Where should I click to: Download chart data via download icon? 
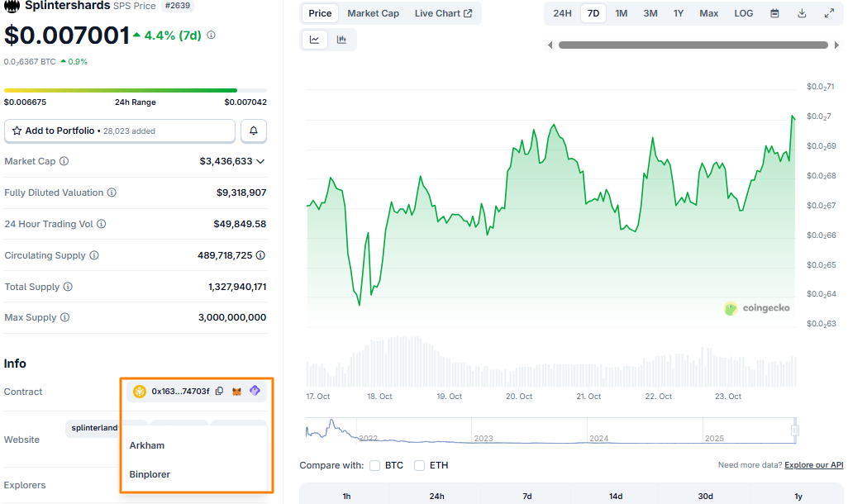coord(802,13)
